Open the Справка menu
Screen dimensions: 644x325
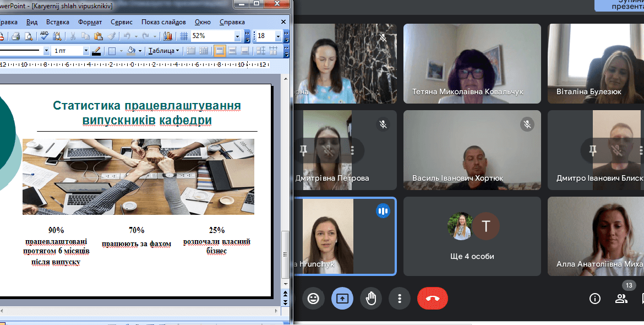(232, 22)
